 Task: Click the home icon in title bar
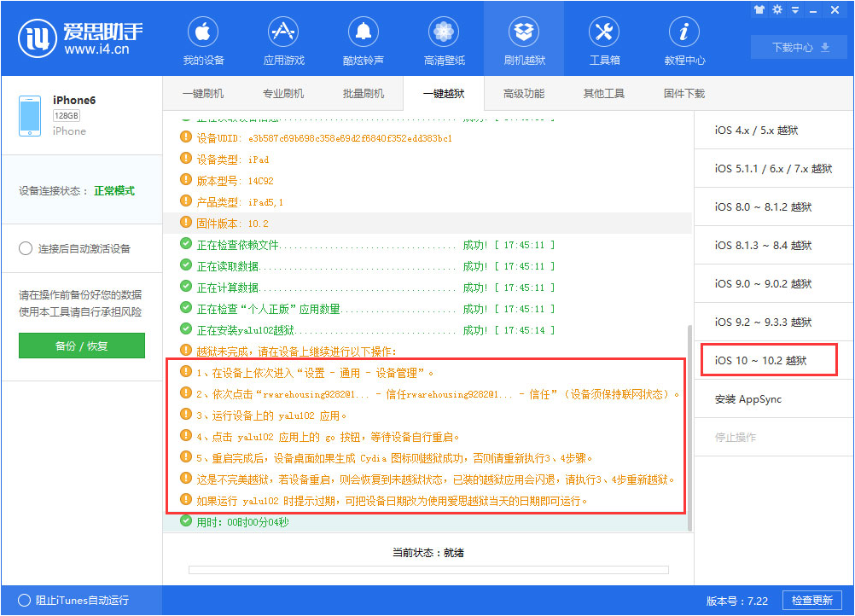[759, 9]
